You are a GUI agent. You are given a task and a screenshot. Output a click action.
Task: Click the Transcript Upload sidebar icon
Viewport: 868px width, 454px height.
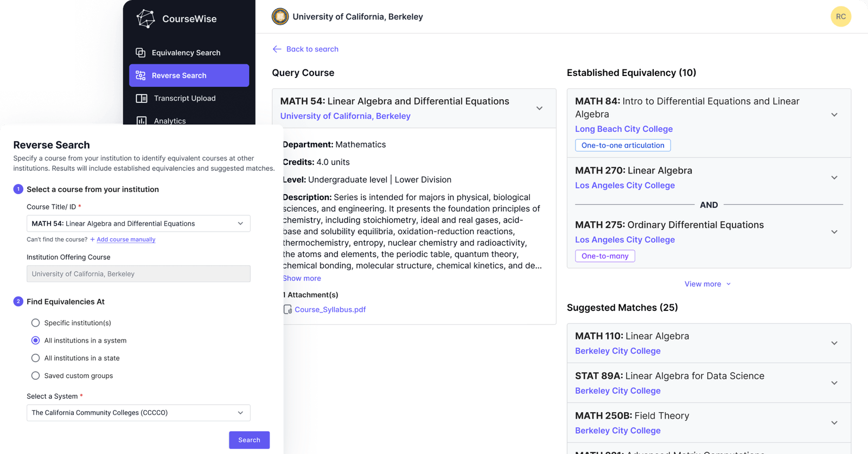click(x=142, y=98)
